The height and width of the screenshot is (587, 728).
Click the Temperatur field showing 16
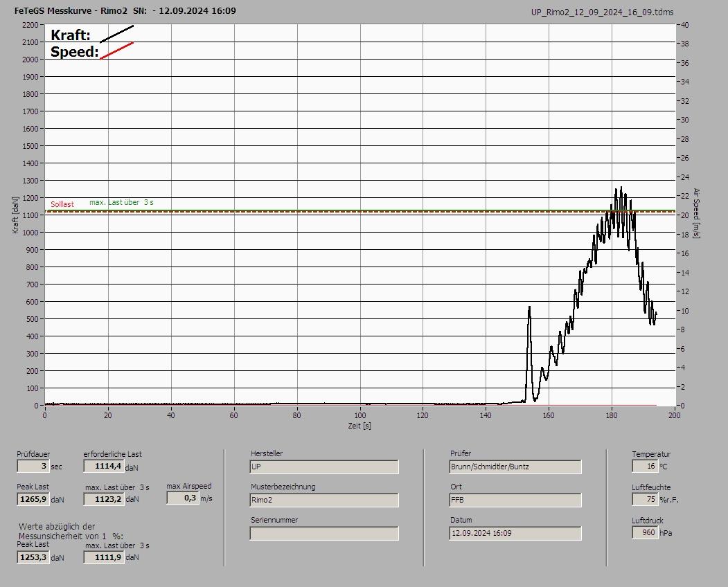[645, 466]
